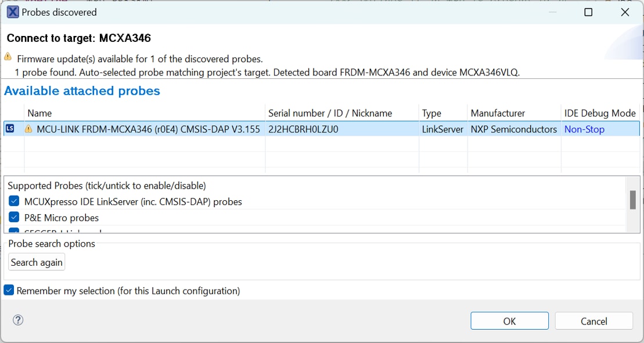This screenshot has width=644, height=343.
Task: Click the IDE Debug Mode column header
Action: tap(600, 113)
